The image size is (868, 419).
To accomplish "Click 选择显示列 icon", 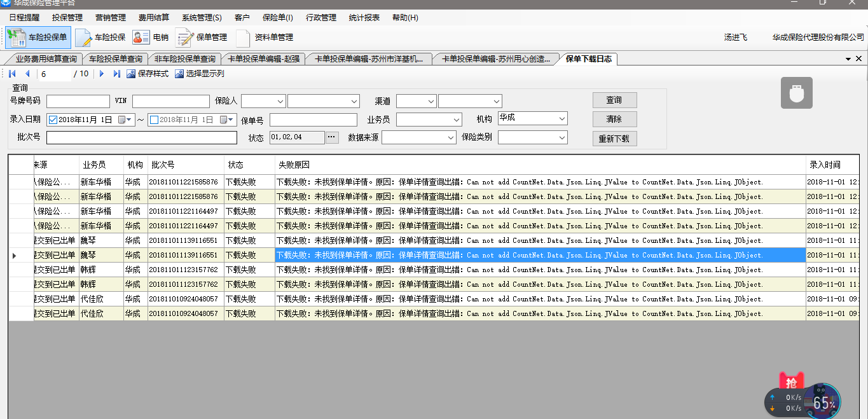I will click(179, 74).
